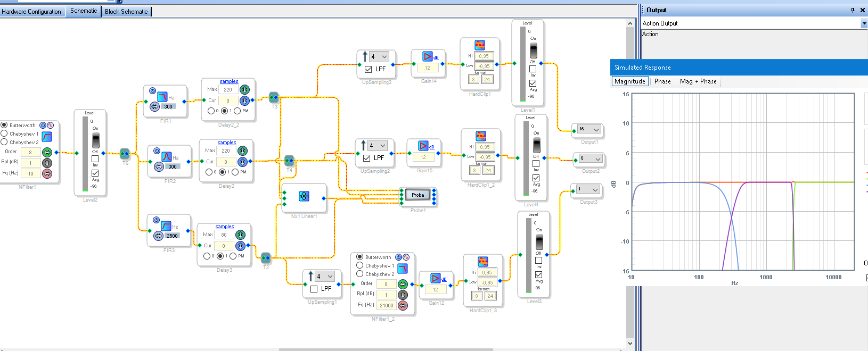Click the HardClip1 block icon
The image size is (868, 351).
480,45
